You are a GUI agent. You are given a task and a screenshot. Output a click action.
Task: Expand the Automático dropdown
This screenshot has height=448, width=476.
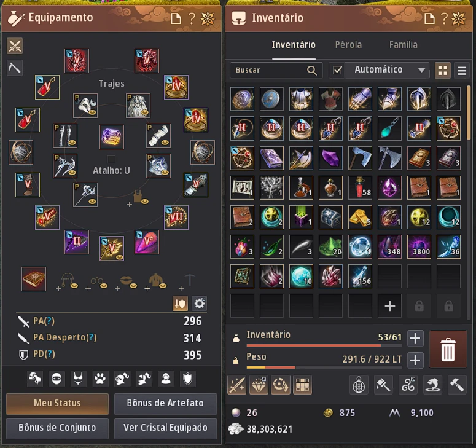coord(421,70)
